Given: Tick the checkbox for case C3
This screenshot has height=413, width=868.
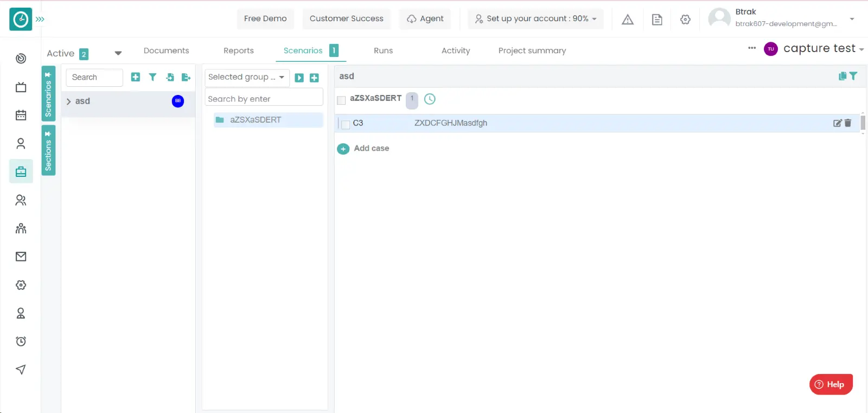Looking at the screenshot, I should click(346, 124).
